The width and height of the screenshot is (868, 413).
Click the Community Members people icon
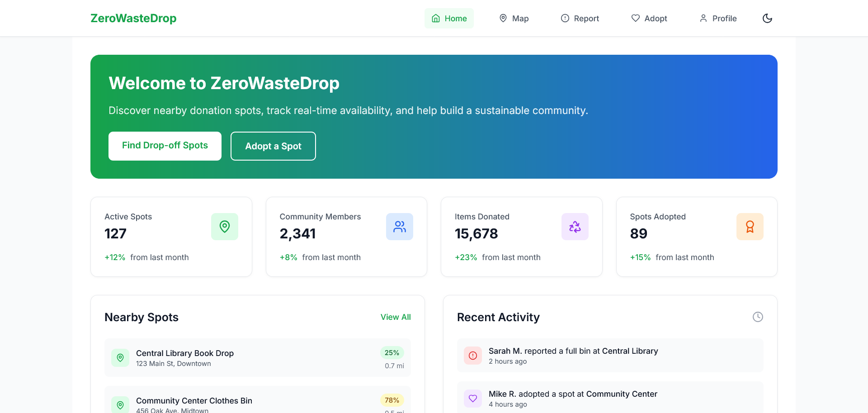pos(400,227)
